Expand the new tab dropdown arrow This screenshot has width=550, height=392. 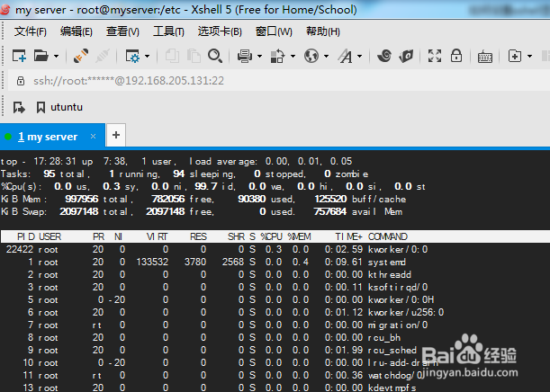(529, 56)
